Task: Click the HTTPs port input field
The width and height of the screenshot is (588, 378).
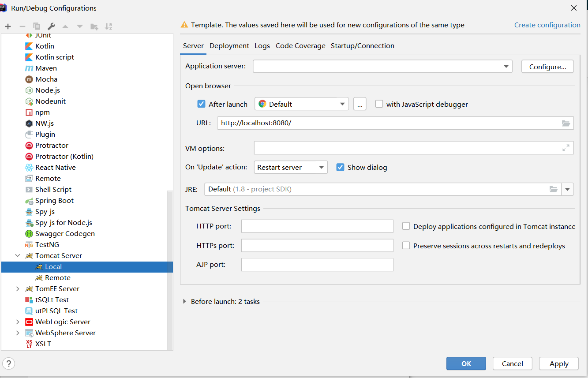Action: [317, 246]
